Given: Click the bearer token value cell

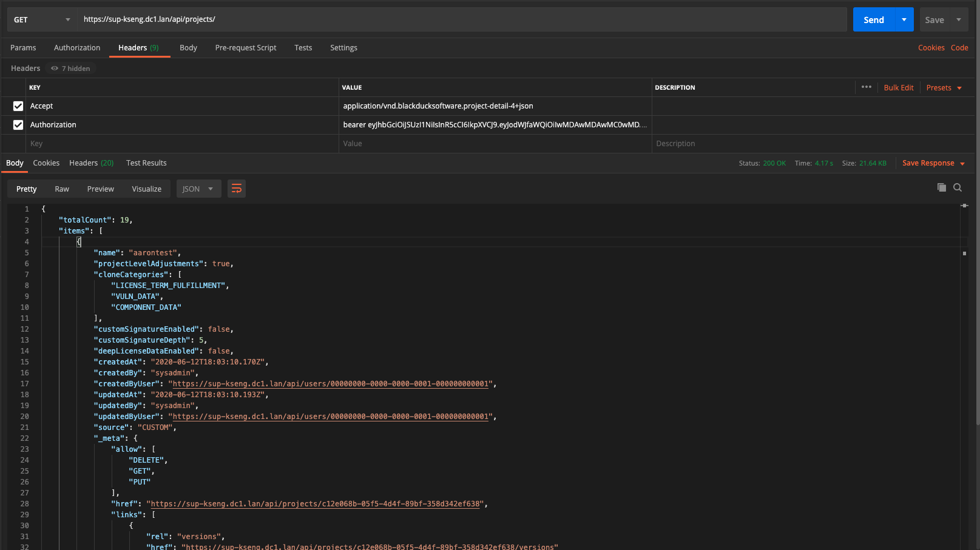Looking at the screenshot, I should (x=495, y=125).
